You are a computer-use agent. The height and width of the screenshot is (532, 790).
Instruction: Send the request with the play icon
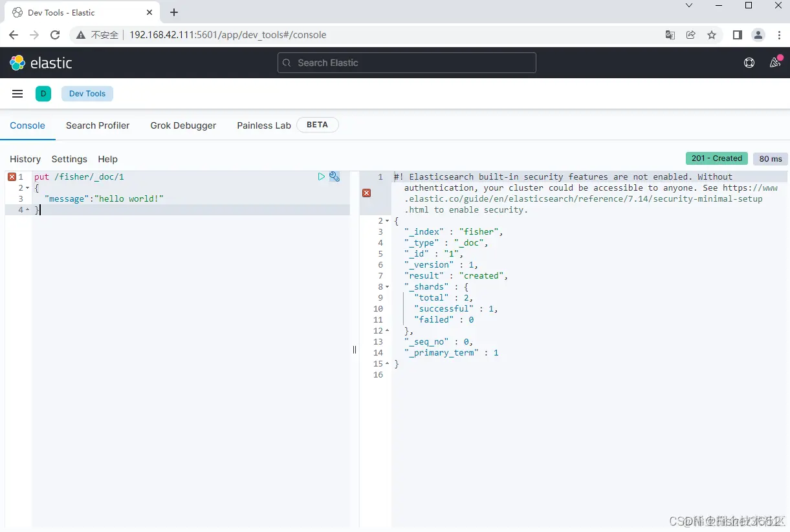coord(322,176)
